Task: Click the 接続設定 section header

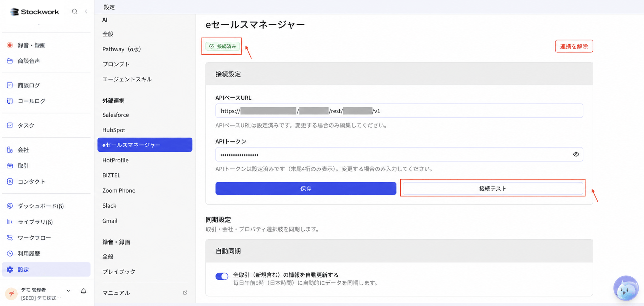Action: 399,74
